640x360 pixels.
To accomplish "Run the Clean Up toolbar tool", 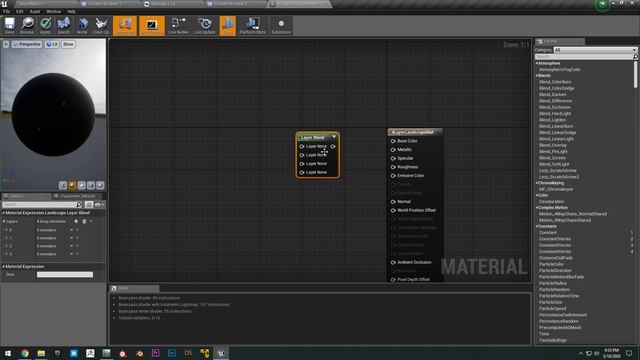I will pyautogui.click(x=101, y=26).
